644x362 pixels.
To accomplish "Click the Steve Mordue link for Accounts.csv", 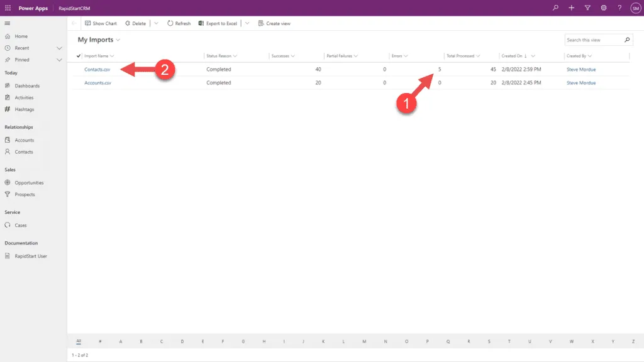I will pyautogui.click(x=580, y=83).
